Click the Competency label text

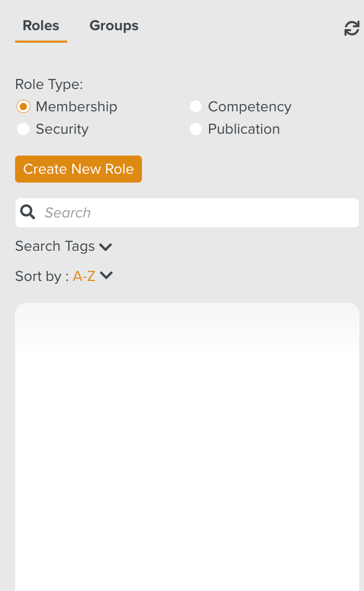pos(250,107)
